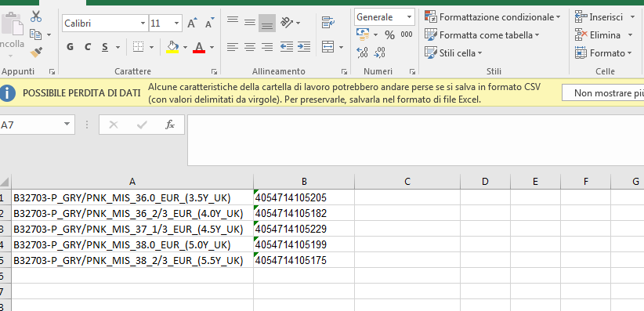Screen dimensions: 644x311
Task: Click the select-all corner triangle
Action: 5,181
